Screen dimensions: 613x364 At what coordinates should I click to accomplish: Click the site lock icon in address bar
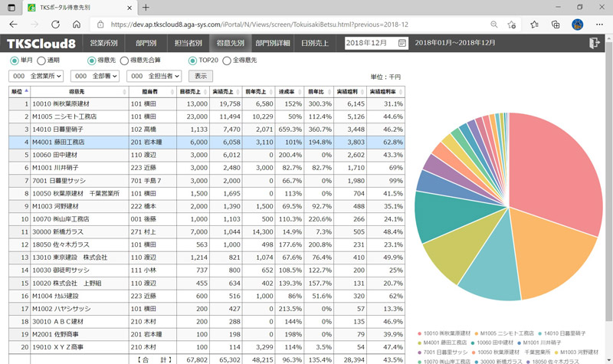100,25
